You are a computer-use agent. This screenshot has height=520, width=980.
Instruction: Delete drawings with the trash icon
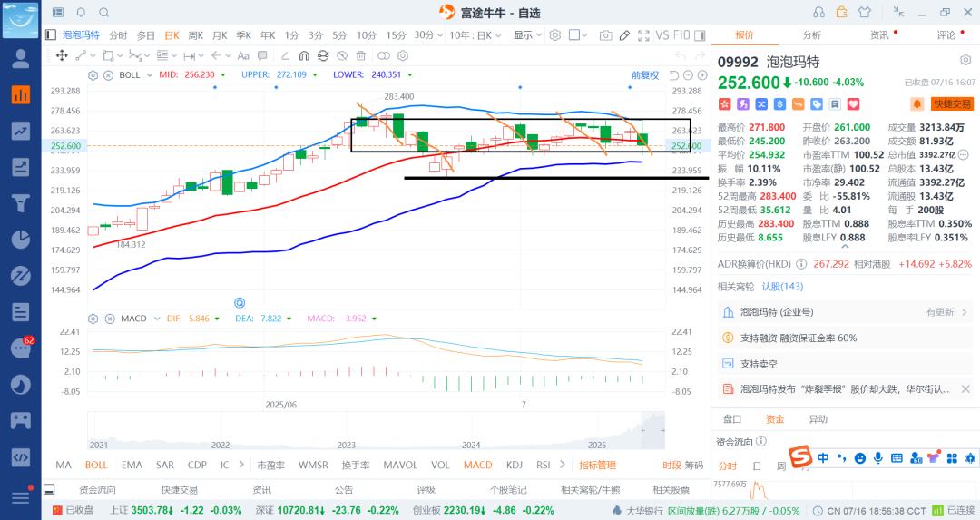coord(360,55)
